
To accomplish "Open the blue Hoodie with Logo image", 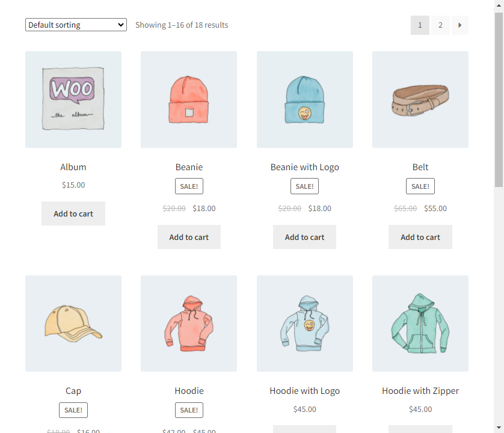I will click(x=304, y=324).
